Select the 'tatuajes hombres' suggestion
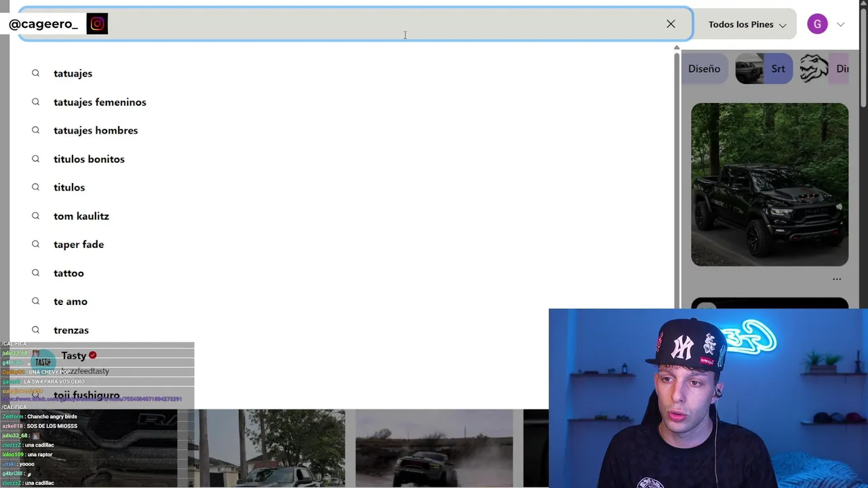The width and height of the screenshot is (868, 488). click(x=96, y=130)
